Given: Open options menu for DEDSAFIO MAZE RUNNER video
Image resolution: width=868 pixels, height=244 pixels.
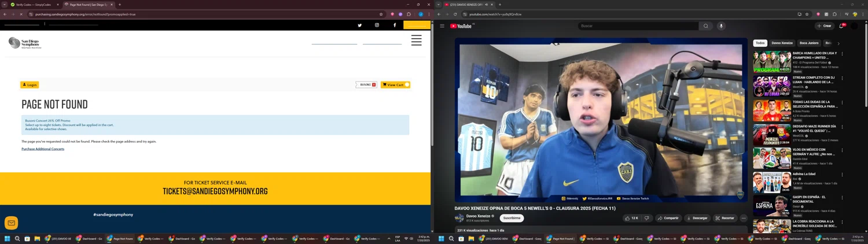Looking at the screenshot, I should [842, 127].
